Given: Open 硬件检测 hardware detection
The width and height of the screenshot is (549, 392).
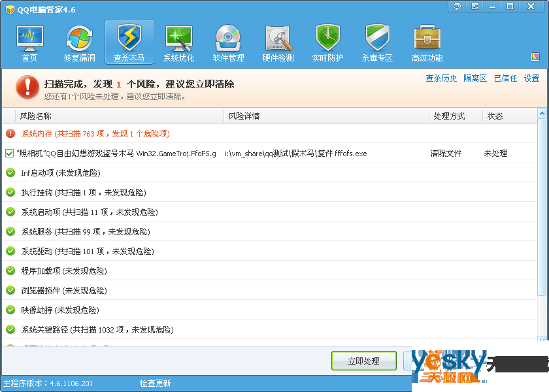Looking at the screenshot, I should click(x=278, y=43).
